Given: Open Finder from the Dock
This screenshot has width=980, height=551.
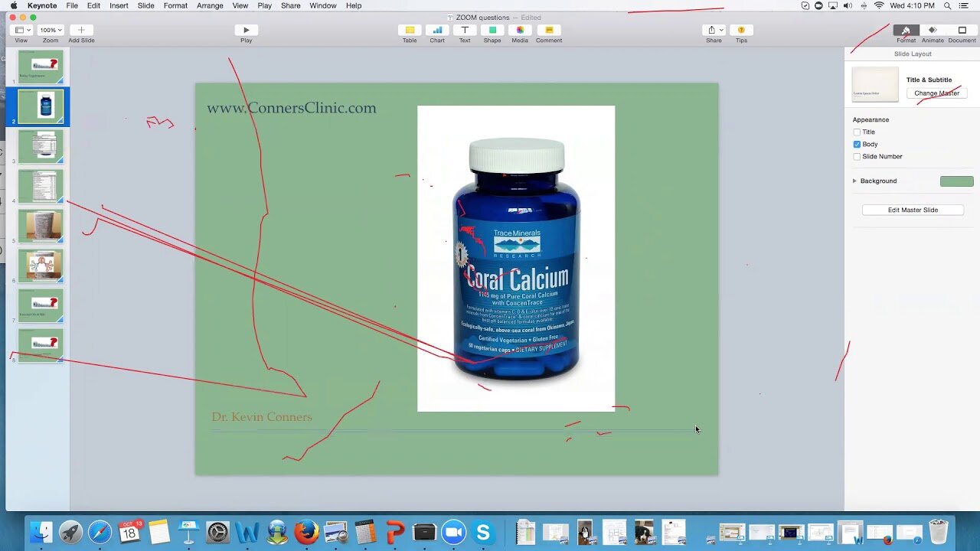Looking at the screenshot, I should click(x=41, y=532).
